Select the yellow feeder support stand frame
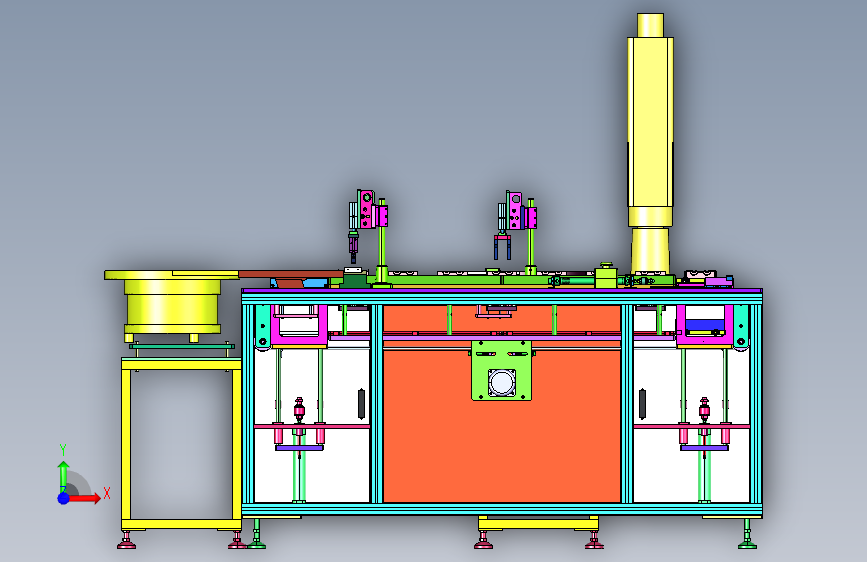This screenshot has width=867, height=562. [181, 445]
